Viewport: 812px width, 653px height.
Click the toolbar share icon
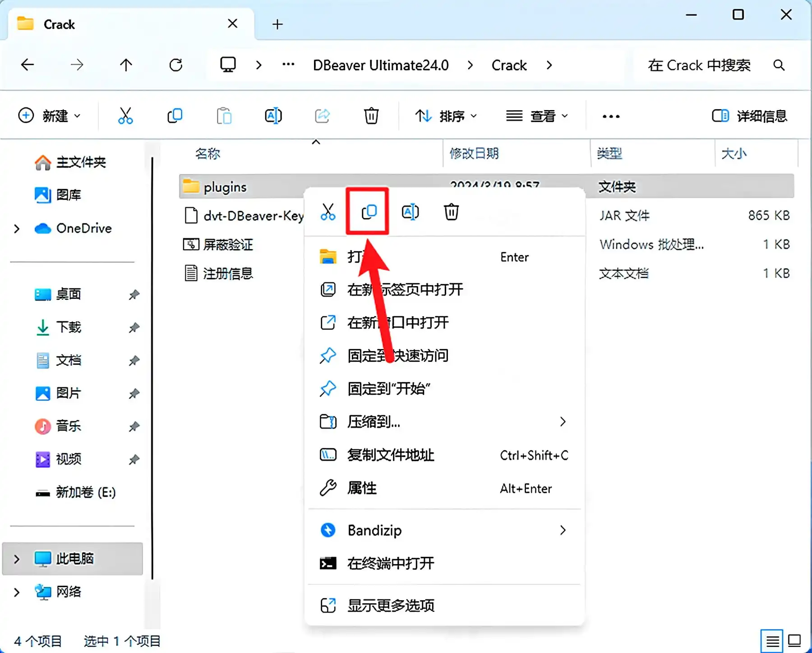(x=322, y=116)
